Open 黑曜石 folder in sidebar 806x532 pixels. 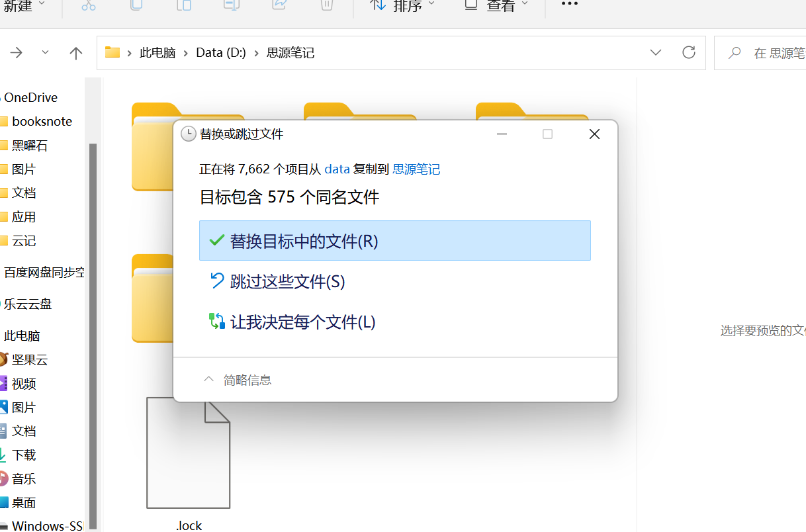[30, 146]
